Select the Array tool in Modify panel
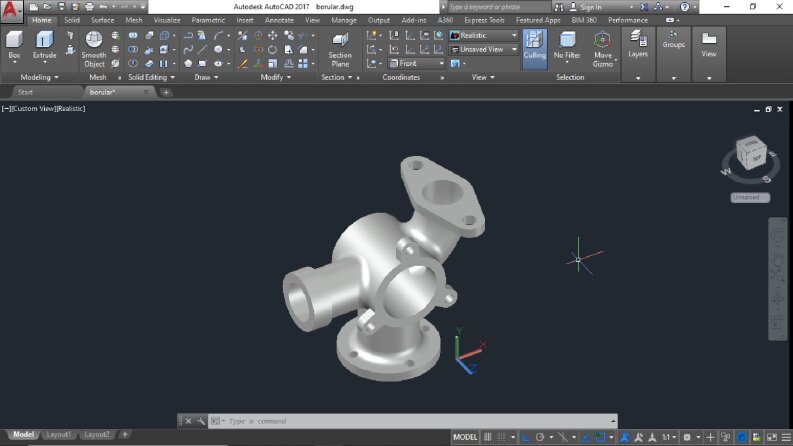 tap(303, 64)
